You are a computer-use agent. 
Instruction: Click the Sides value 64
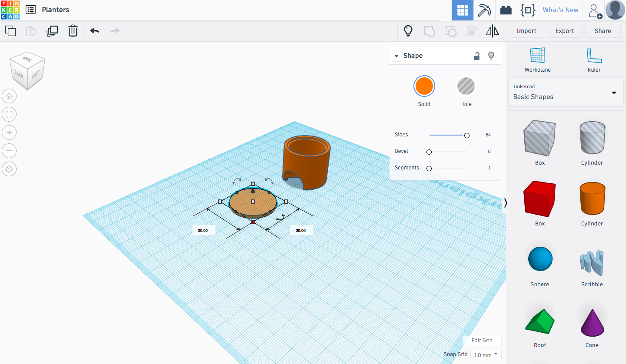coord(488,135)
